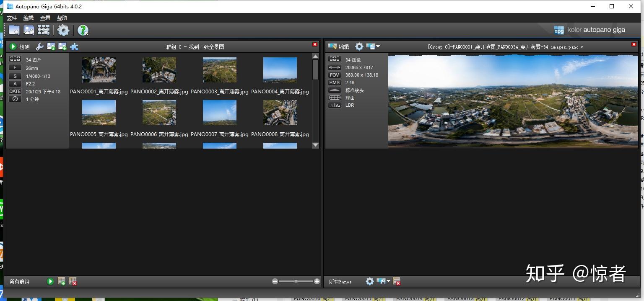Open panorama render settings gear icon

[359, 46]
